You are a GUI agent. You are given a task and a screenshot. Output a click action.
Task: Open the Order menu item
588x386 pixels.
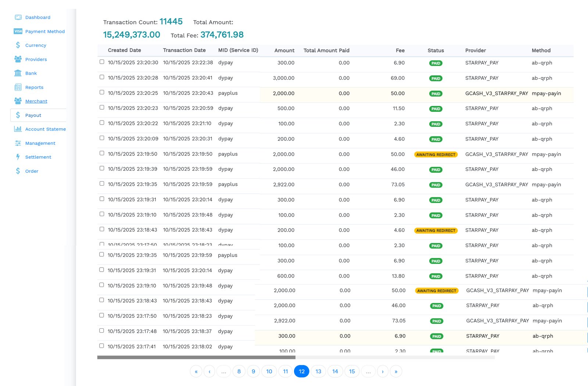pos(32,171)
